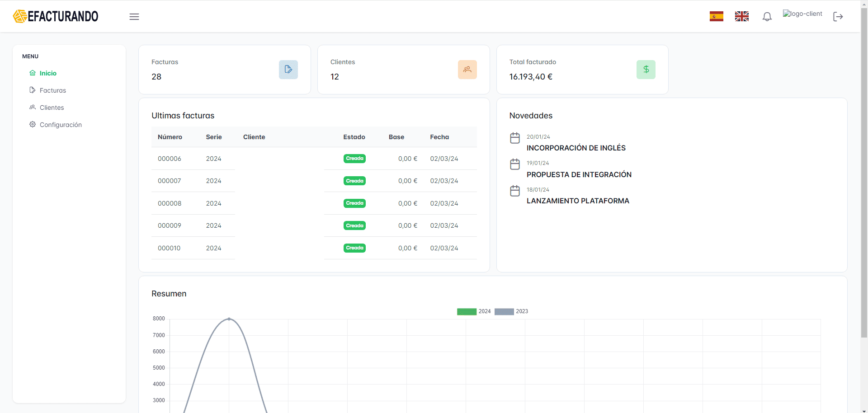
Task: Click the Resumen heading
Action: pos(169,294)
